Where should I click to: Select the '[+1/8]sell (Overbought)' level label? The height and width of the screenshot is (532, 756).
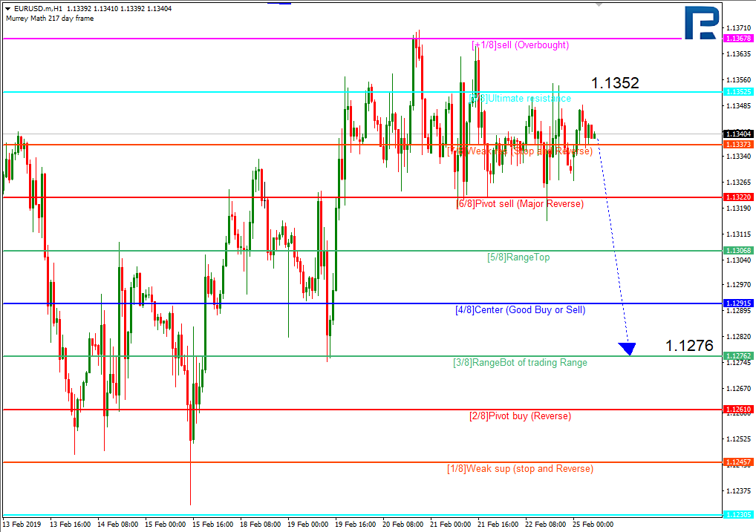(x=521, y=45)
